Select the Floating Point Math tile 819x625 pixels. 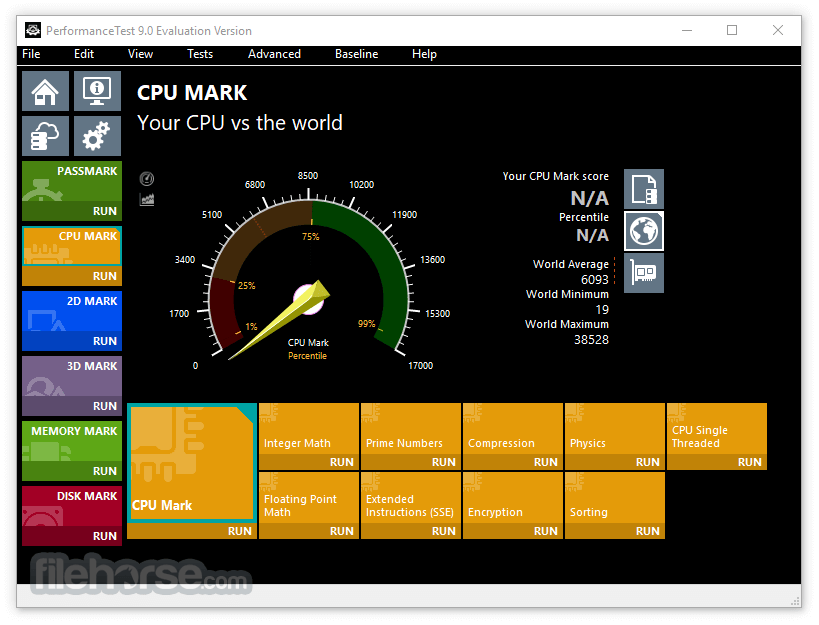pos(309,498)
